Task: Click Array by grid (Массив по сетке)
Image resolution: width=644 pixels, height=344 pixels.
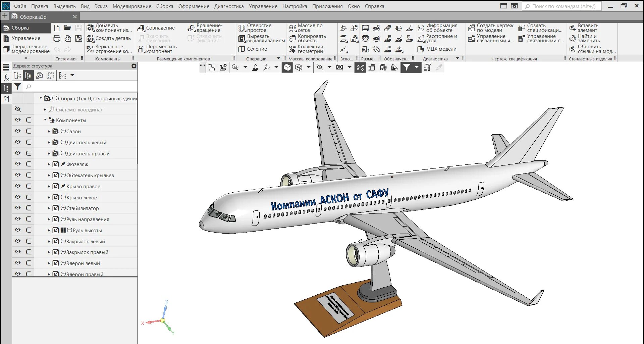Action: (306, 28)
